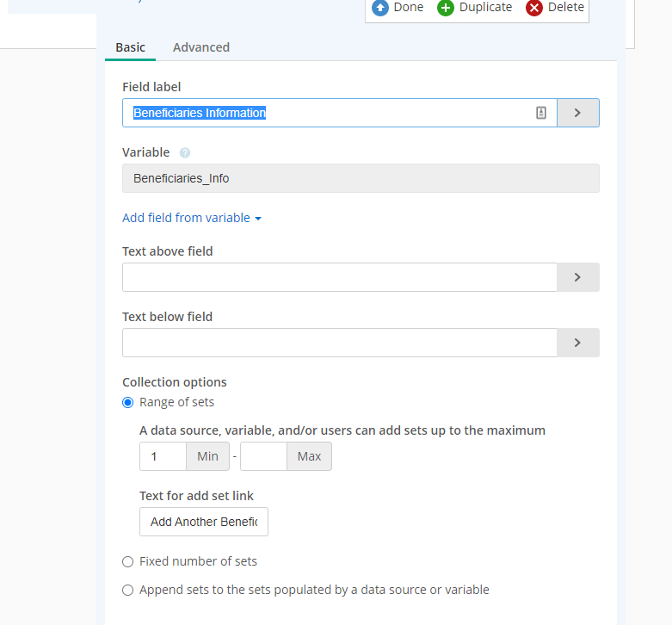Open Add field from variable dropdown
Screen dimensions: 672x625
click(x=192, y=218)
